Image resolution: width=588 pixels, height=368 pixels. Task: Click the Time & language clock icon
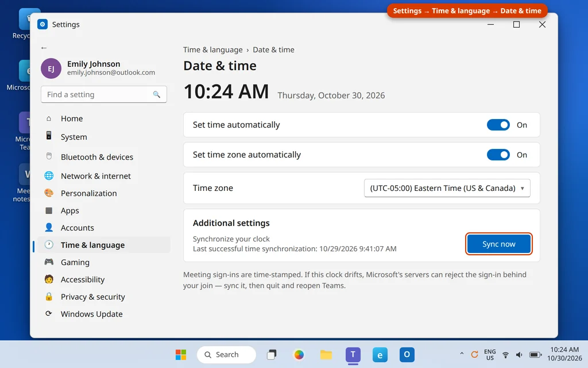click(49, 244)
